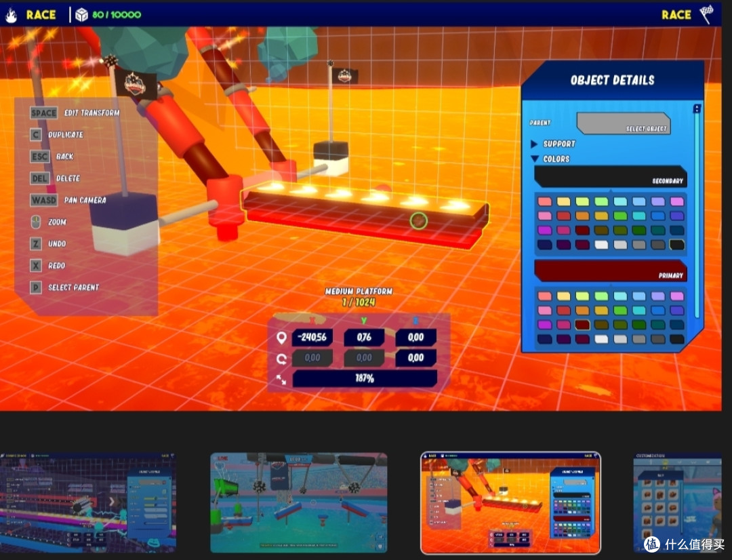Click the Z position field in the position row
The width and height of the screenshot is (732, 560).
click(x=416, y=337)
